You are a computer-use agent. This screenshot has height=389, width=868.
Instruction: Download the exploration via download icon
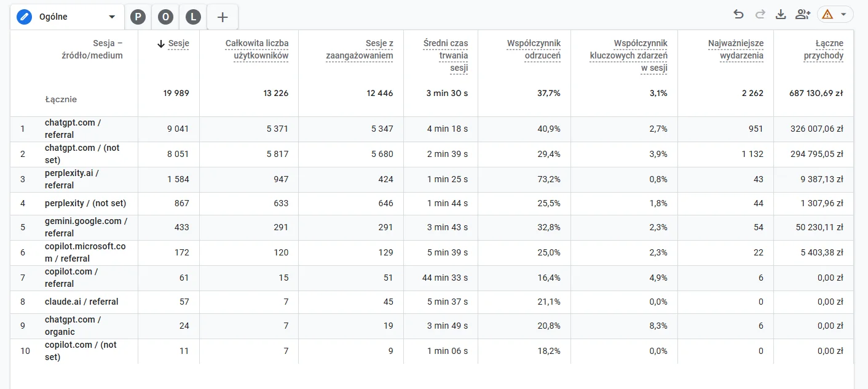point(781,14)
